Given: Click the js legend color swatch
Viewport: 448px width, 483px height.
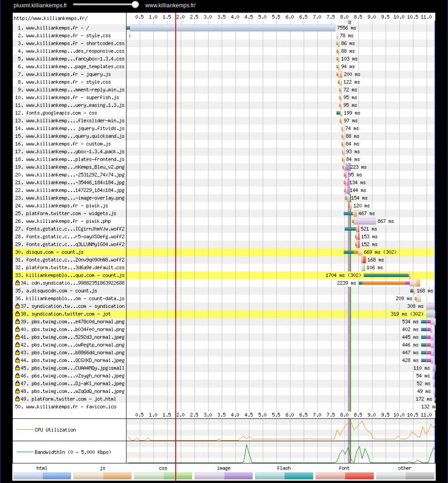Looking at the screenshot, I should click(x=103, y=476).
